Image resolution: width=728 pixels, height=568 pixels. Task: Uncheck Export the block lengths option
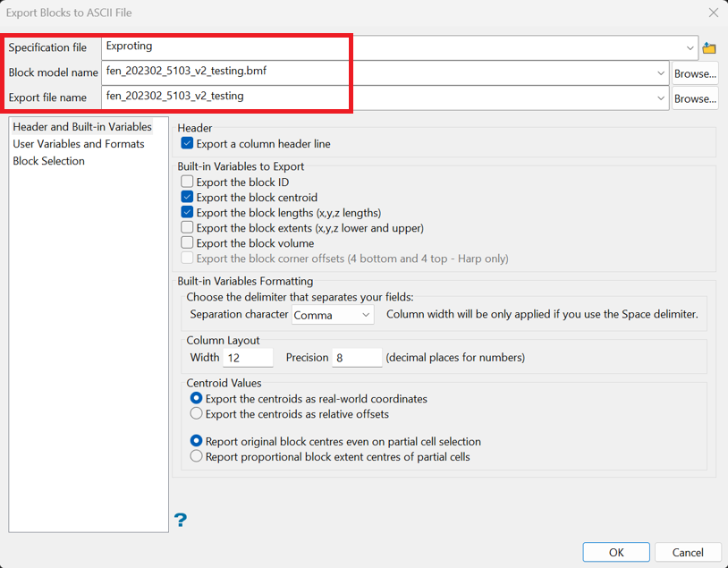[186, 212]
